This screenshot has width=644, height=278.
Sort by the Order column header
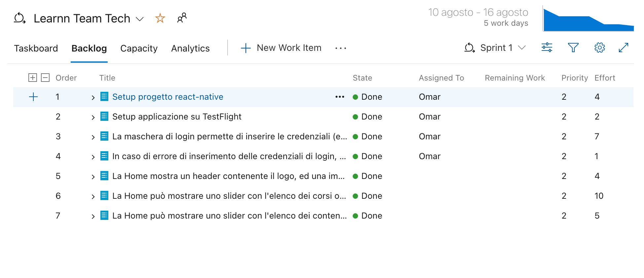tap(66, 78)
